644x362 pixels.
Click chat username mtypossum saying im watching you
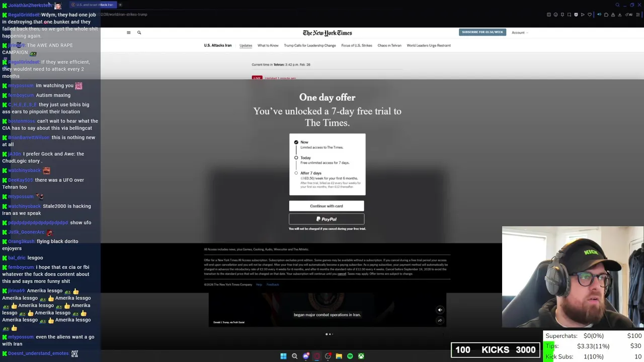(x=21, y=86)
